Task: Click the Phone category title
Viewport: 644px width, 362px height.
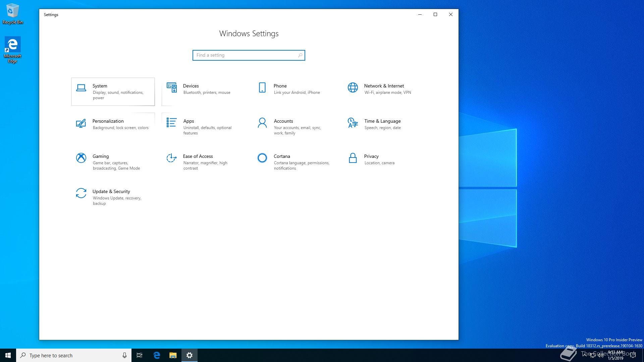Action: point(280,86)
